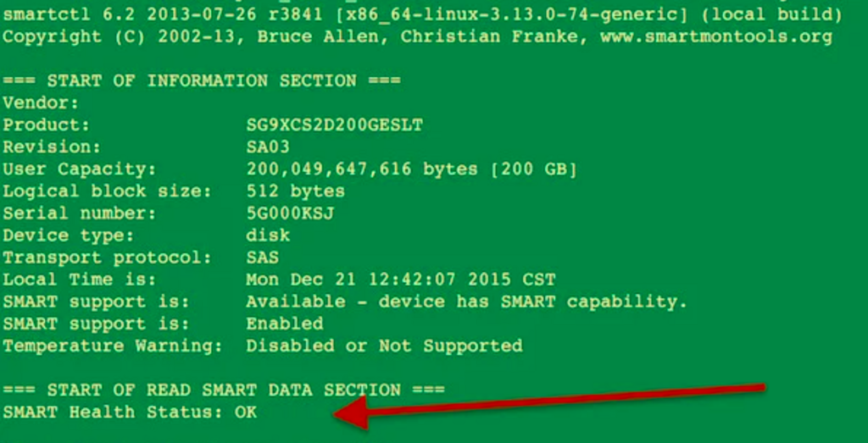Click the Disabled or Not Supported text

tap(384, 346)
